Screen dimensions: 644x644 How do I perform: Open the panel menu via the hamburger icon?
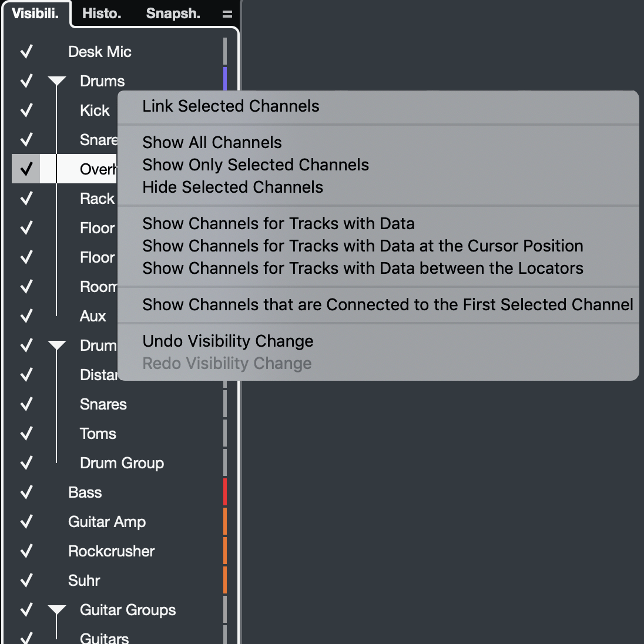coord(227,13)
